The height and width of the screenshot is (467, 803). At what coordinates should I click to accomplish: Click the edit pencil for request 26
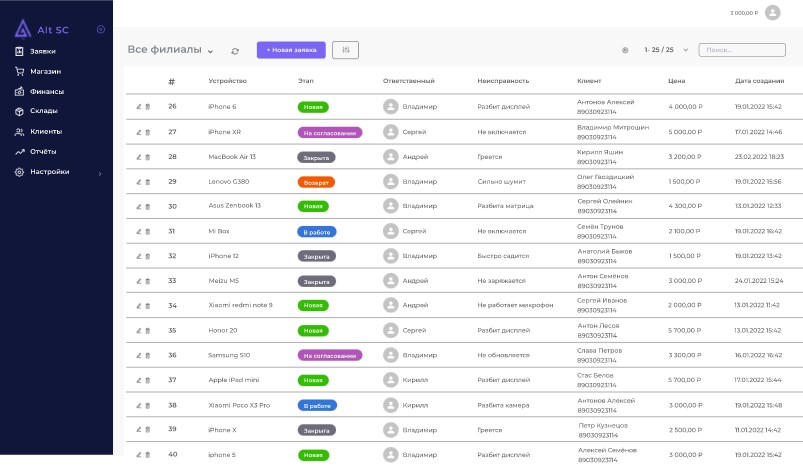[x=139, y=107]
